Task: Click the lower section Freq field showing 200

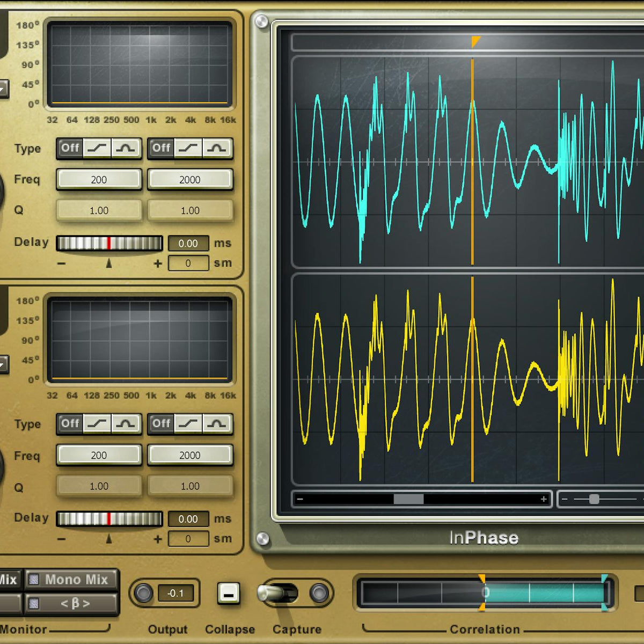Action: (x=99, y=455)
